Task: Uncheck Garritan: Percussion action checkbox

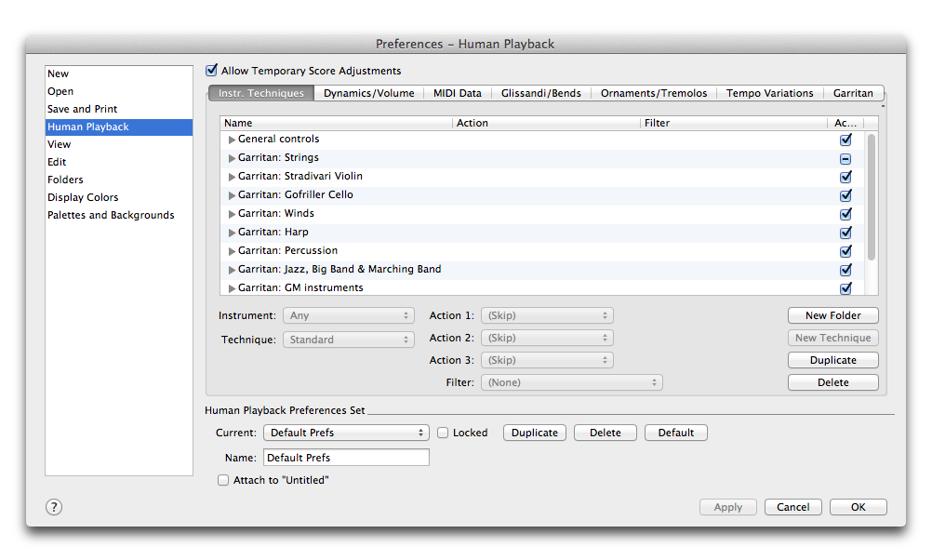Action: pyautogui.click(x=845, y=250)
